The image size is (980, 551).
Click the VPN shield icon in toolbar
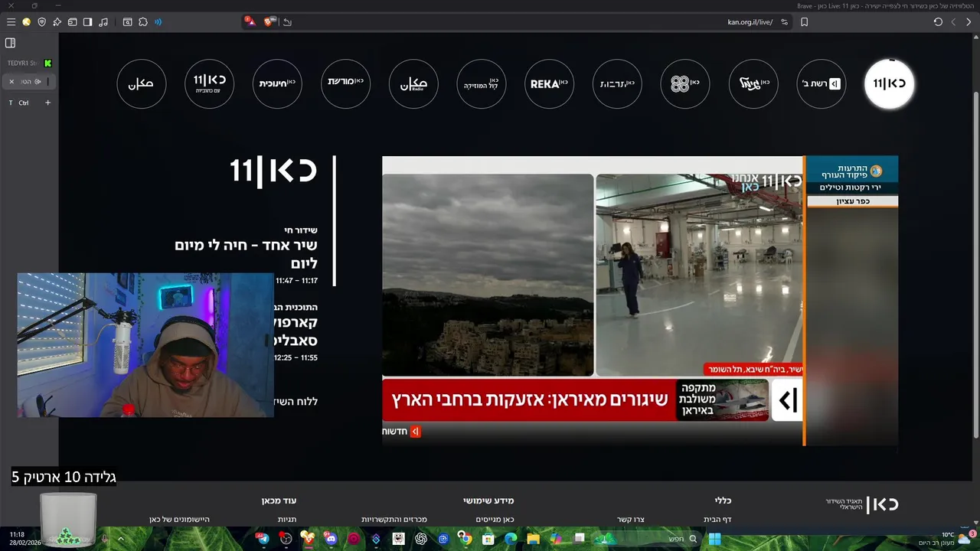point(41,22)
